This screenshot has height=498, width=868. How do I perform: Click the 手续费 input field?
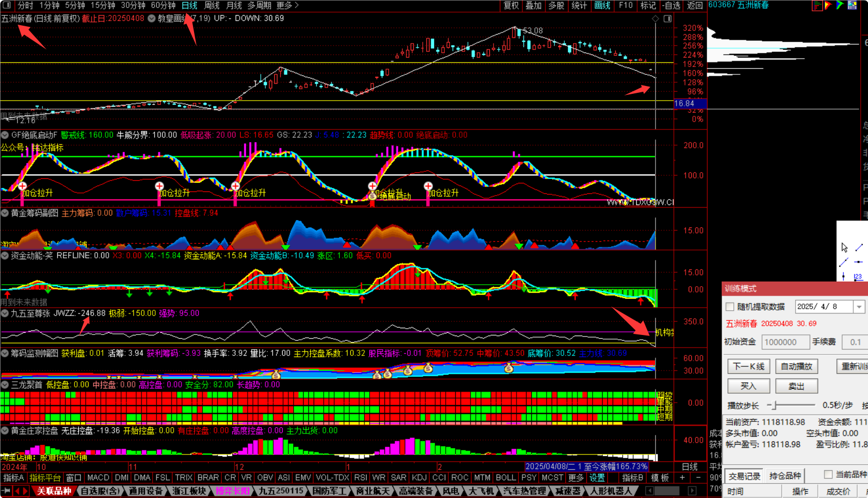click(x=855, y=342)
